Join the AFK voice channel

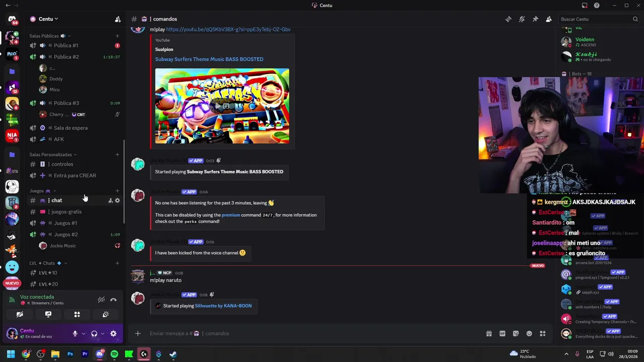59,139
